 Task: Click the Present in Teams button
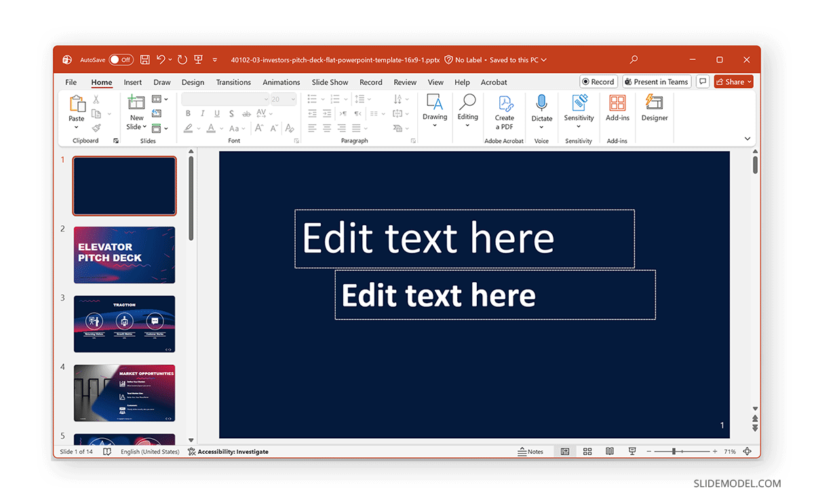pyautogui.click(x=656, y=81)
